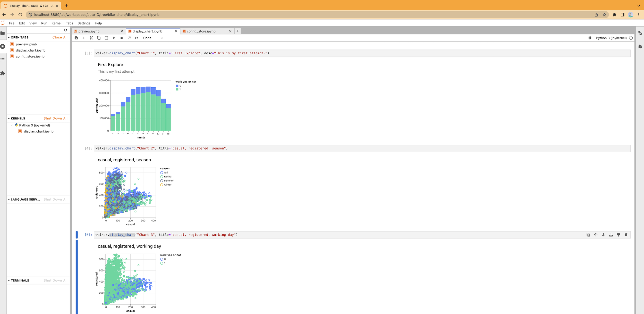Toggle season 'winter' legend marker

pos(162,185)
